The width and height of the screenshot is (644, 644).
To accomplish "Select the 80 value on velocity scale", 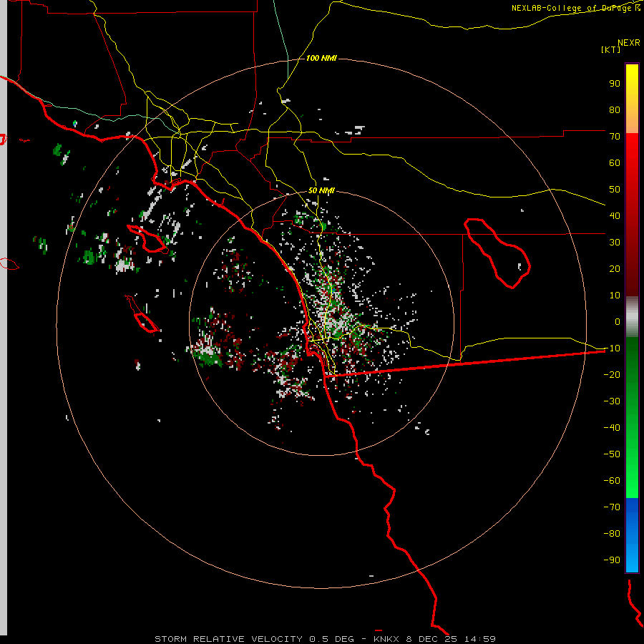I will 615,109.
